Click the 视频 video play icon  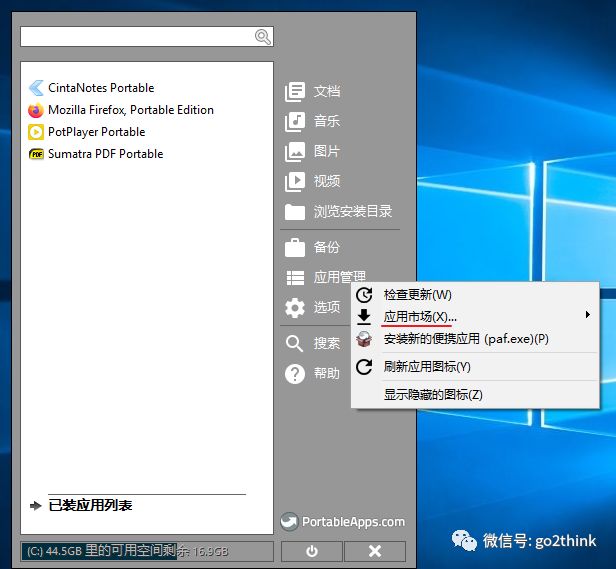coord(295,182)
